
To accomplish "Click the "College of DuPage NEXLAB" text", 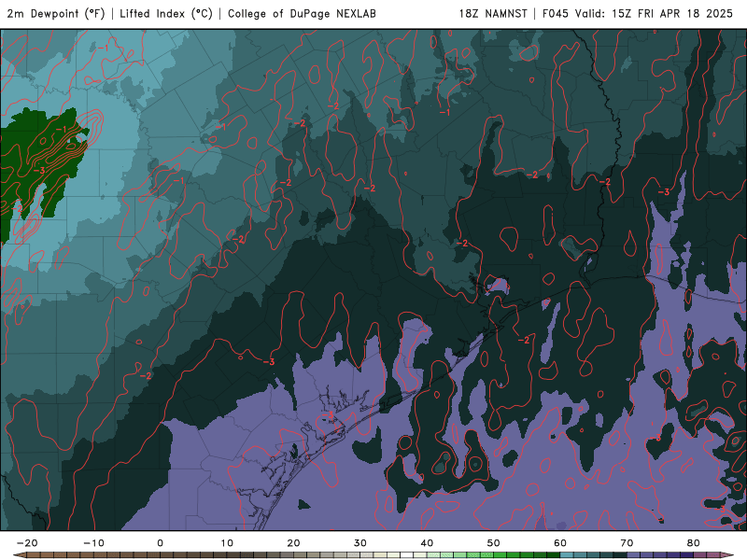I will pyautogui.click(x=302, y=14).
